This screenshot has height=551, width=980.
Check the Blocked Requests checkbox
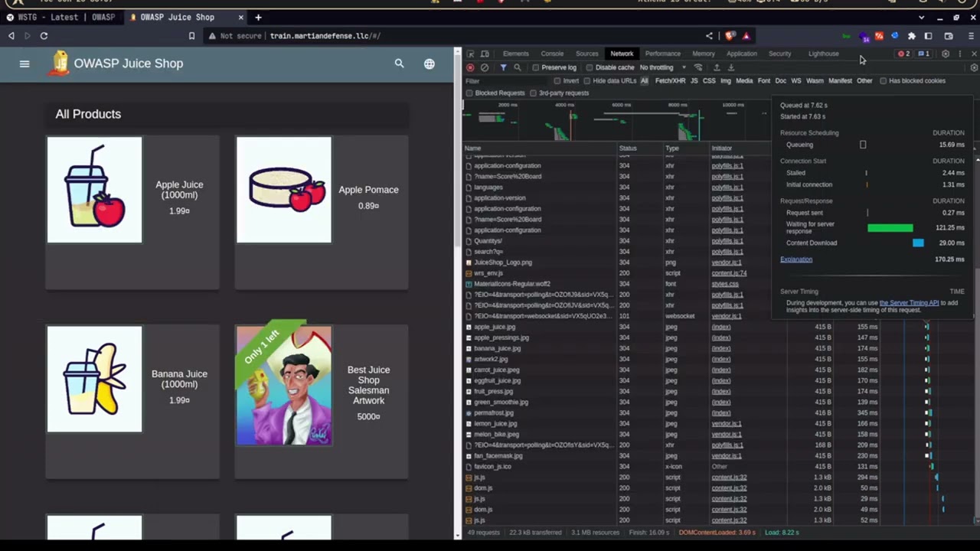[x=469, y=93]
